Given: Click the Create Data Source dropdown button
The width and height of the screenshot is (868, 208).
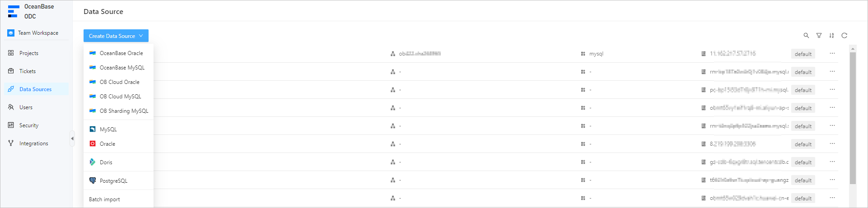Looking at the screenshot, I should pyautogui.click(x=116, y=36).
